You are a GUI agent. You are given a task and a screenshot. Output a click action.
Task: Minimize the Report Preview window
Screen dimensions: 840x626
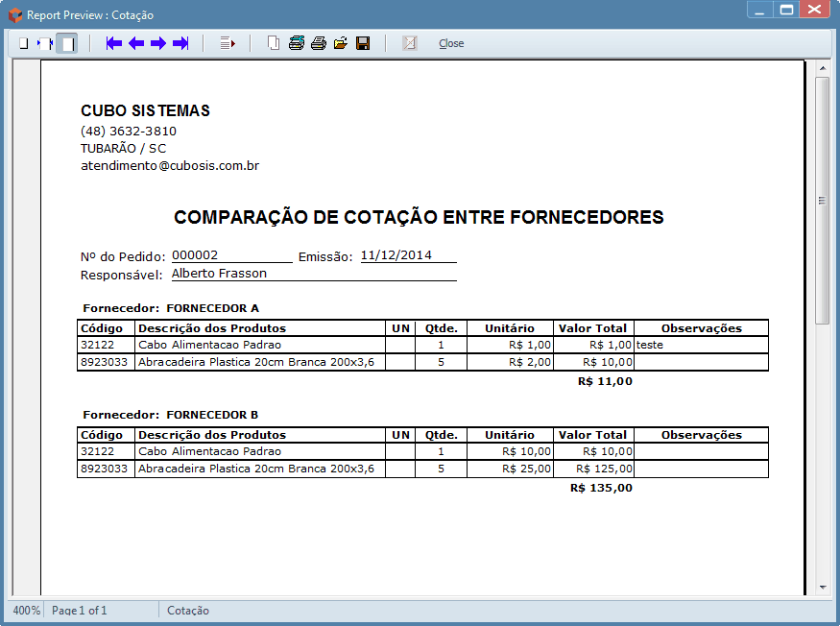click(759, 9)
